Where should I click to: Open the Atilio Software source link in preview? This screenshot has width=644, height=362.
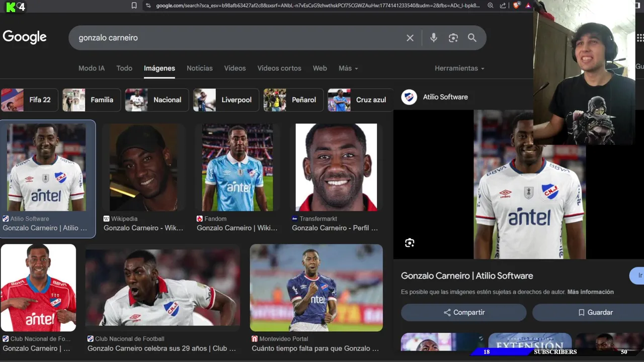click(x=445, y=97)
